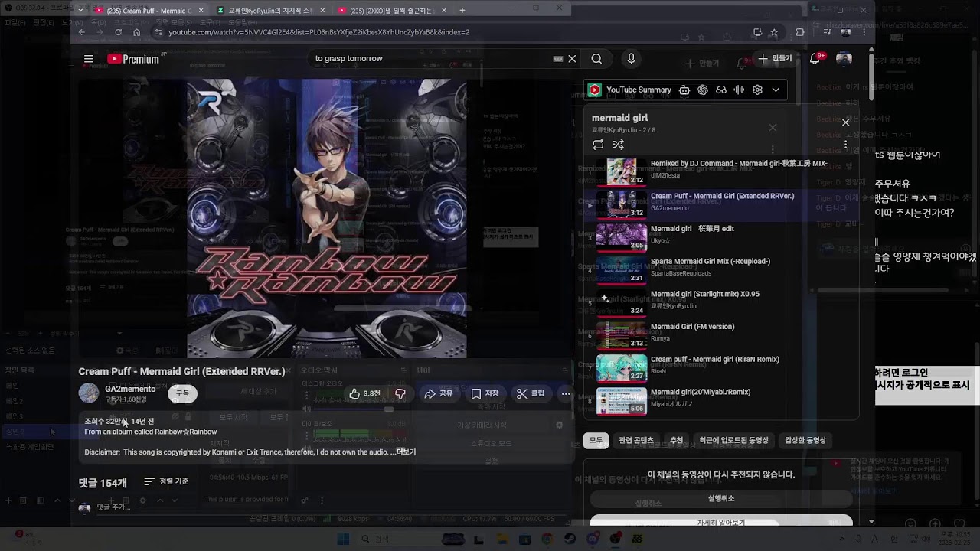Click the waveform icon in YouTube Summary bar

pyautogui.click(x=739, y=90)
